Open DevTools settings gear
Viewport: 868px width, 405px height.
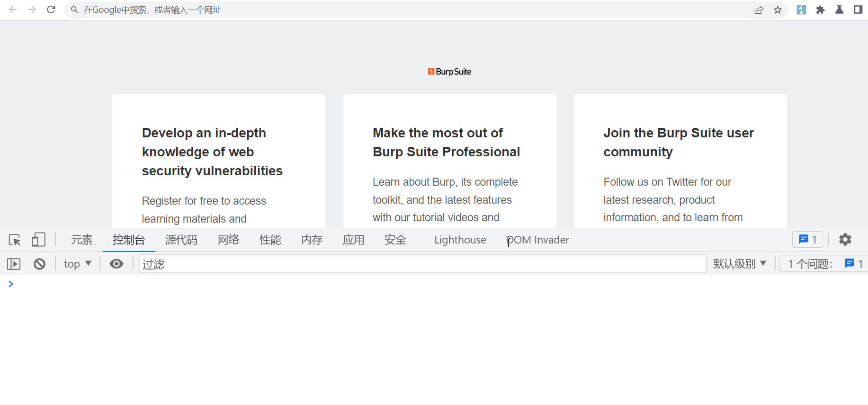[845, 240]
